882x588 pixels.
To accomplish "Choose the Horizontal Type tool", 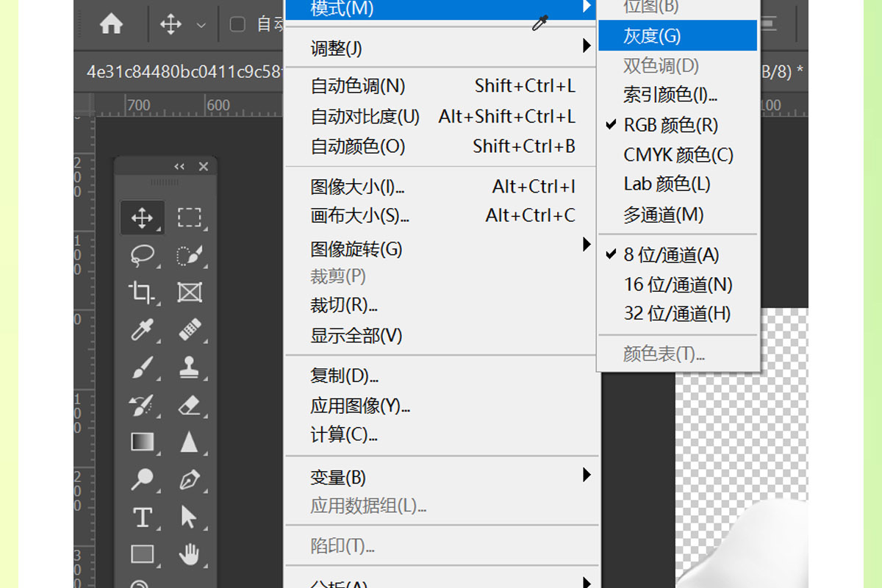I will click(142, 517).
